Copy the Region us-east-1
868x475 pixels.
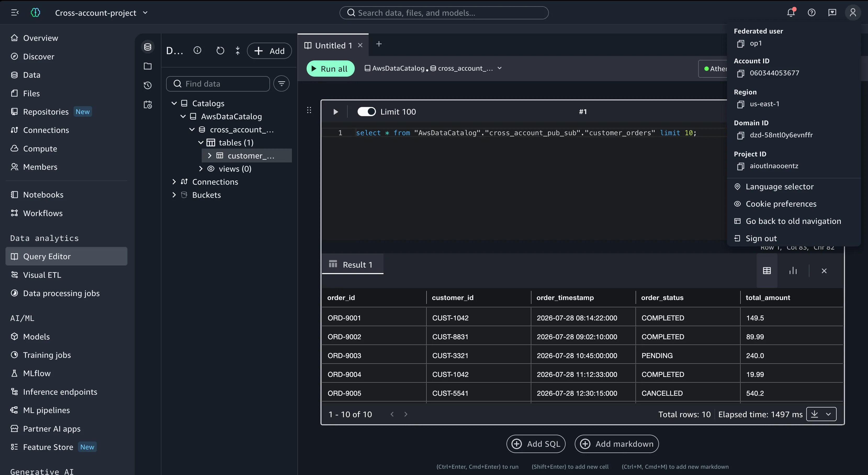tap(740, 104)
